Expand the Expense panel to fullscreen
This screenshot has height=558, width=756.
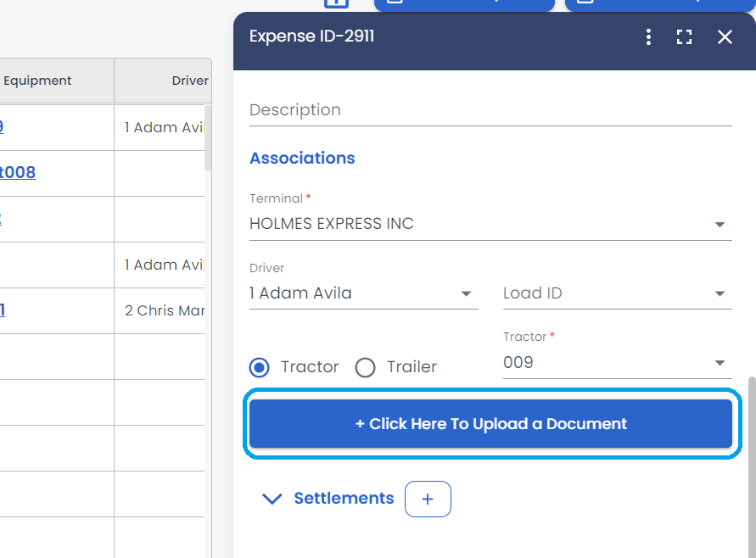684,37
